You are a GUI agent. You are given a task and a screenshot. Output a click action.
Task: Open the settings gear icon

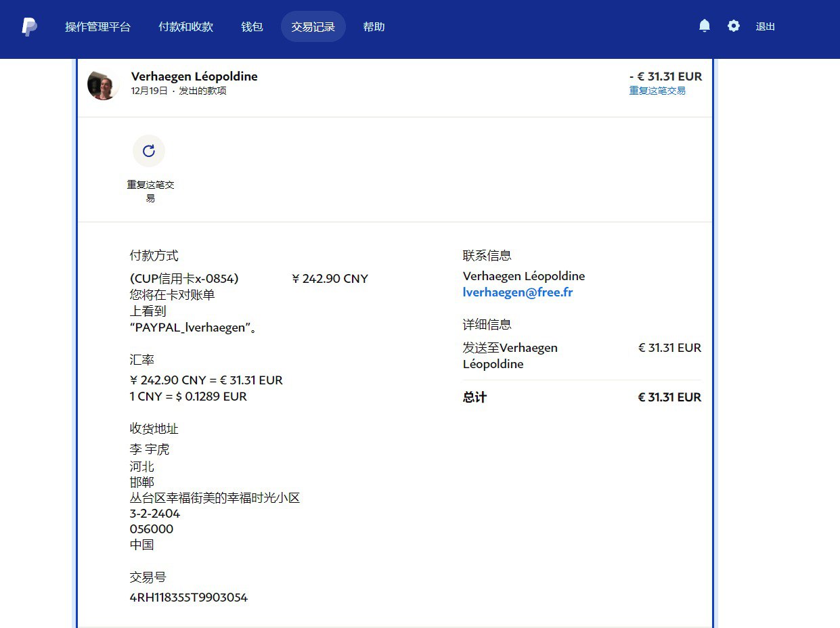point(734,26)
